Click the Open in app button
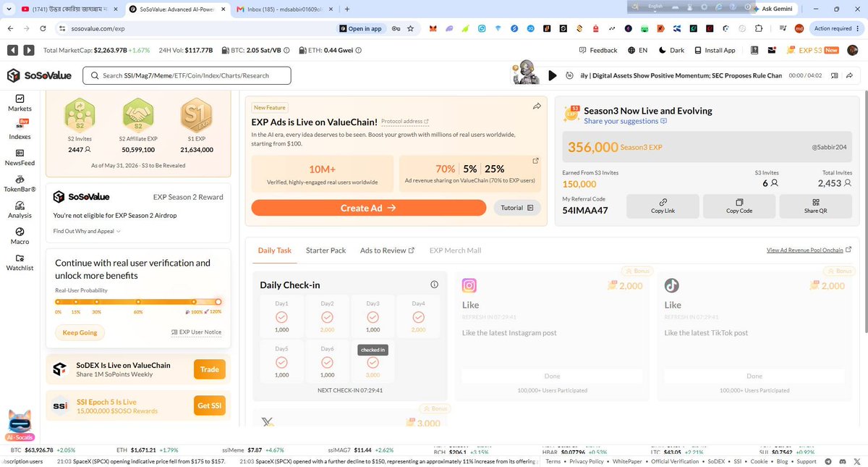The image size is (868, 467). click(361, 28)
